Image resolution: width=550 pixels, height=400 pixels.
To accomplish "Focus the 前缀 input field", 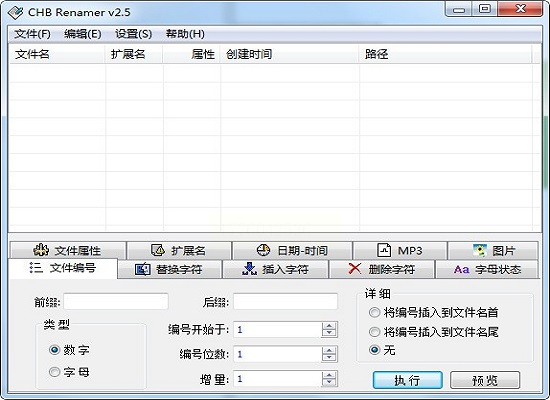I will point(116,302).
